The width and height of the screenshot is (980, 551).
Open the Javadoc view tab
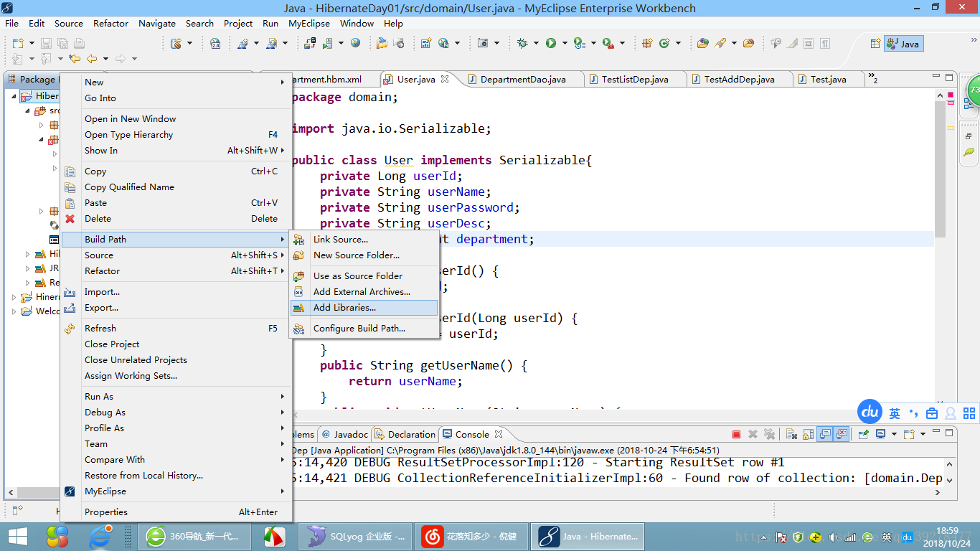click(x=345, y=434)
